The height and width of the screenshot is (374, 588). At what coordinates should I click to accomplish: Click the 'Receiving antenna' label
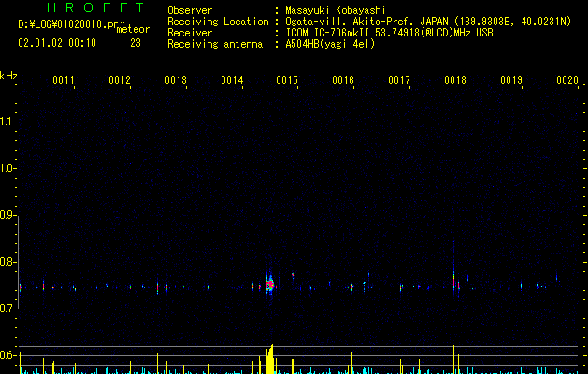point(215,44)
